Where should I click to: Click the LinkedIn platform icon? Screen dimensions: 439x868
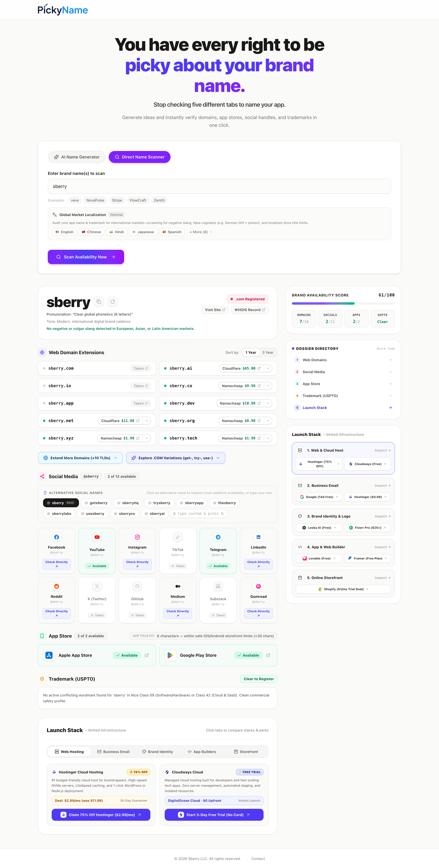(x=258, y=537)
